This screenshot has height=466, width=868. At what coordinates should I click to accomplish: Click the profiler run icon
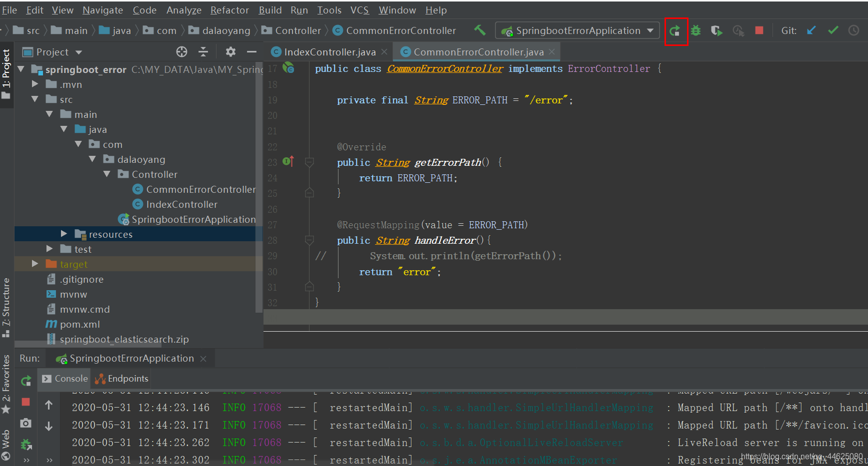738,31
